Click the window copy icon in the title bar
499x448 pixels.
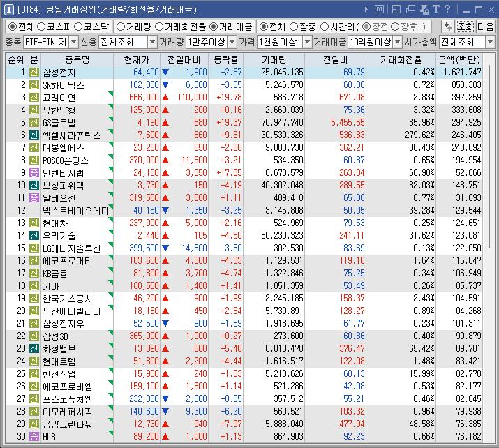coord(410,10)
